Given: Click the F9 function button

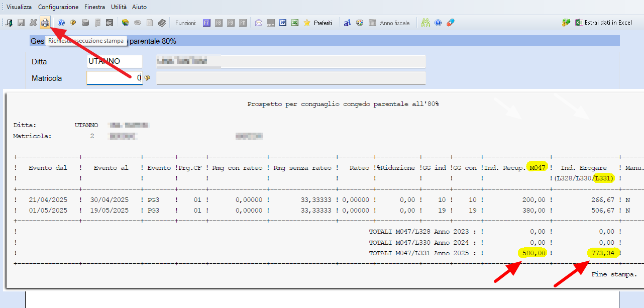Looking at the screenshot, I should point(231,23).
